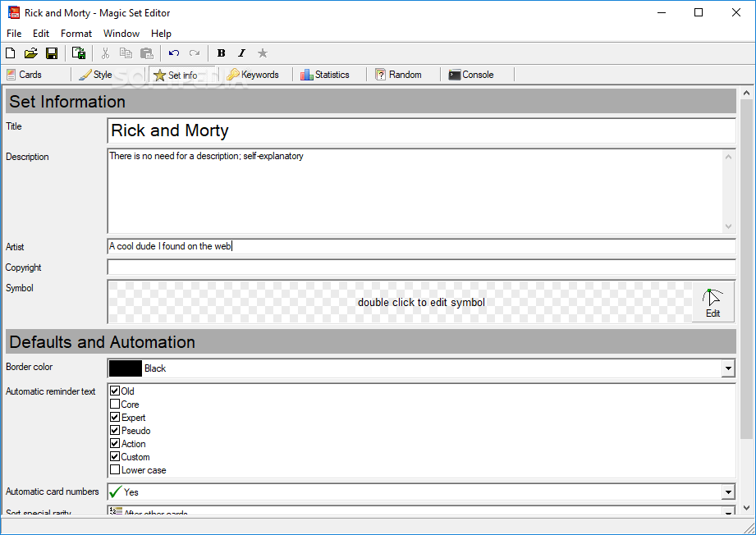Viewport: 756px width, 535px height.
Task: Expand the Automatic card numbers dropdown
Action: click(728, 492)
